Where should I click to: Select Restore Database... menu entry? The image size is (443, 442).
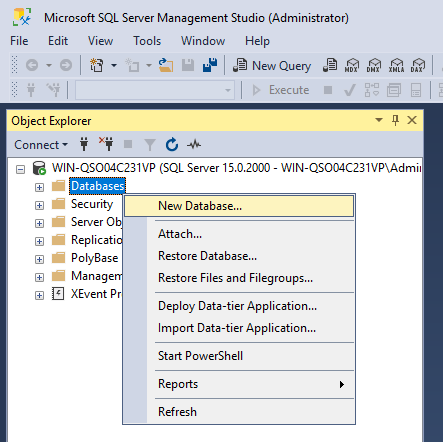pos(239,256)
